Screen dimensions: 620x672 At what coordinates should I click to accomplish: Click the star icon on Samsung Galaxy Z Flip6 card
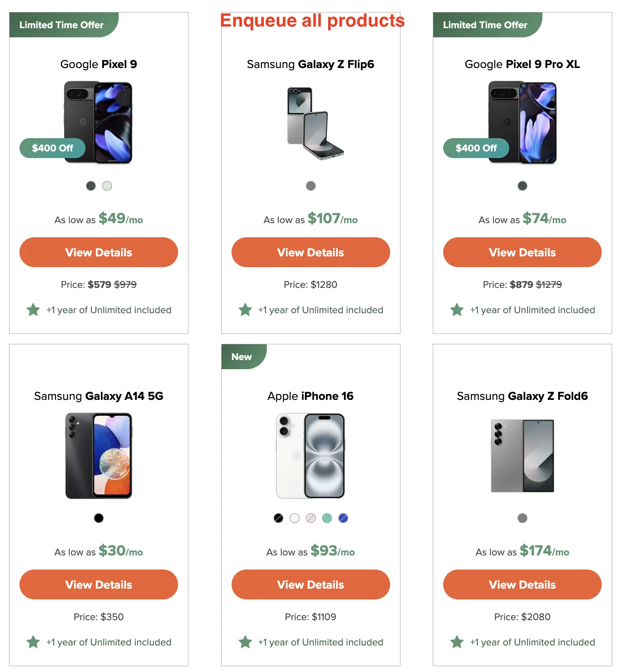[x=245, y=310]
